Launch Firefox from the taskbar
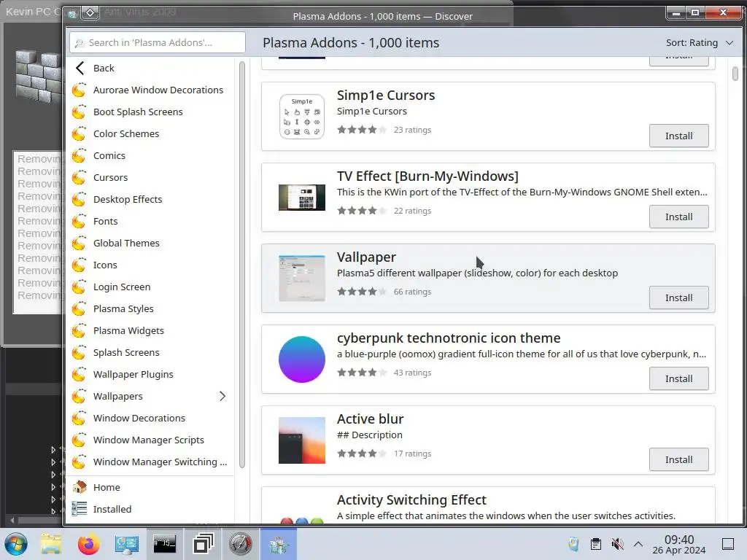 (x=88, y=544)
